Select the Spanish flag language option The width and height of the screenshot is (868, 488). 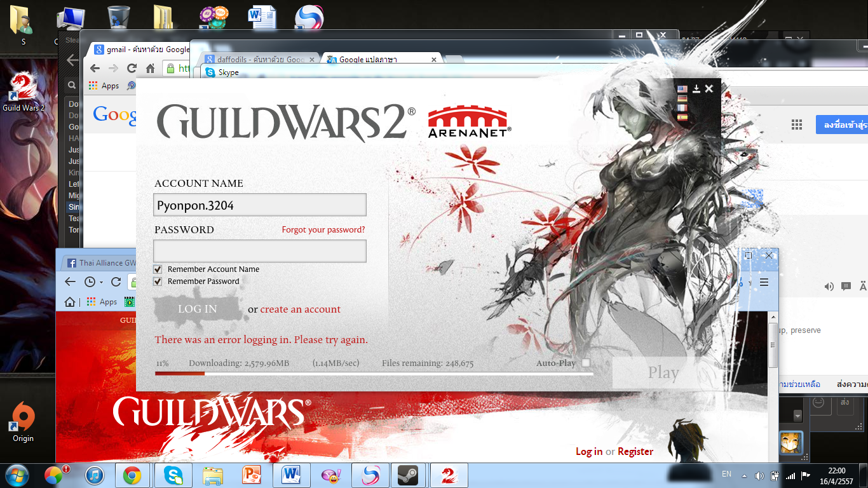[x=682, y=118]
